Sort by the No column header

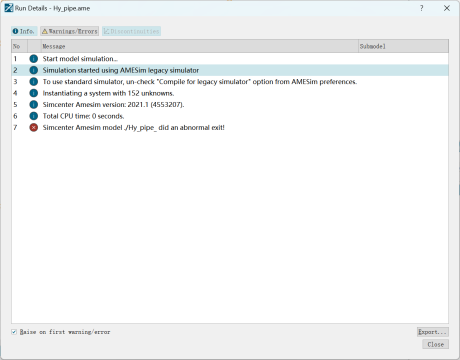click(19, 46)
